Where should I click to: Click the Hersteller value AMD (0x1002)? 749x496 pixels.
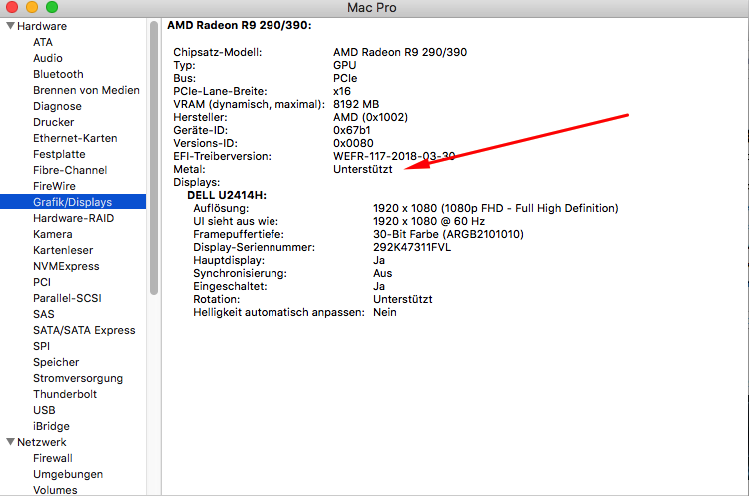coord(371,117)
